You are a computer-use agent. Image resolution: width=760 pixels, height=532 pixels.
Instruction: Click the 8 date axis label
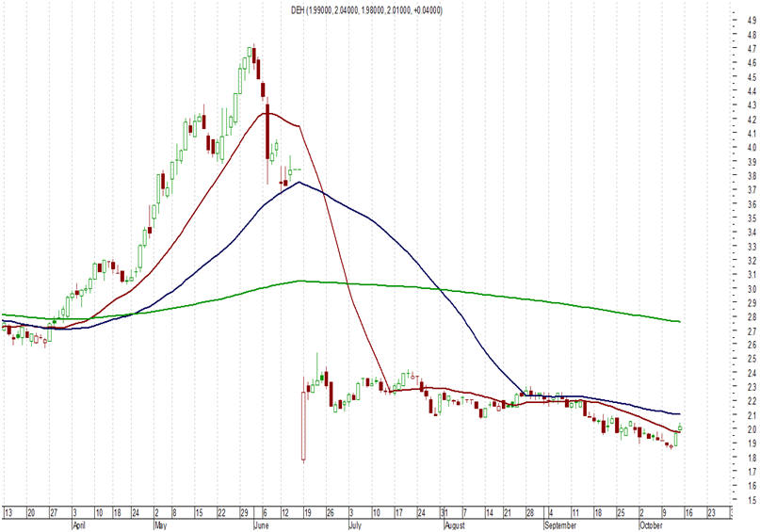pyautogui.click(x=175, y=512)
